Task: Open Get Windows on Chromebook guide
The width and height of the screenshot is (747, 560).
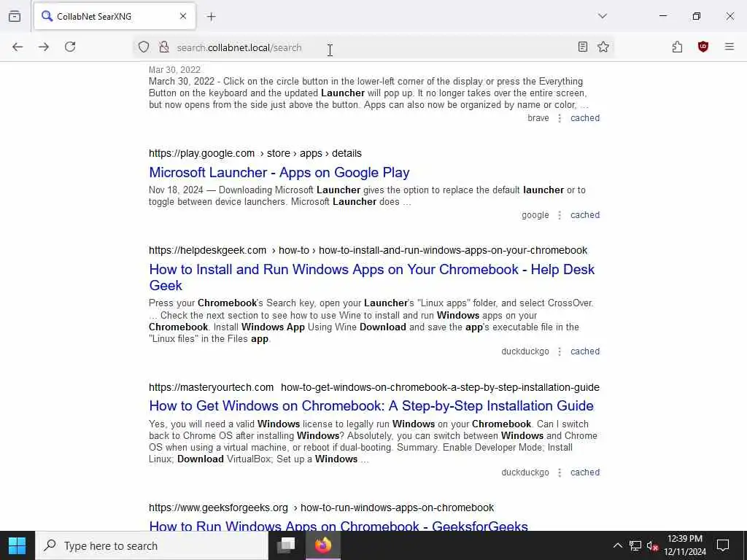Action: tap(371, 405)
